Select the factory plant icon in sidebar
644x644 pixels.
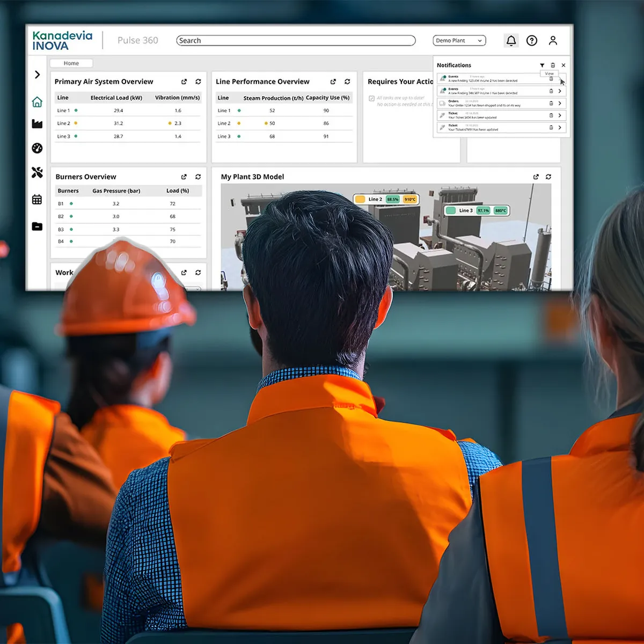coord(37,124)
